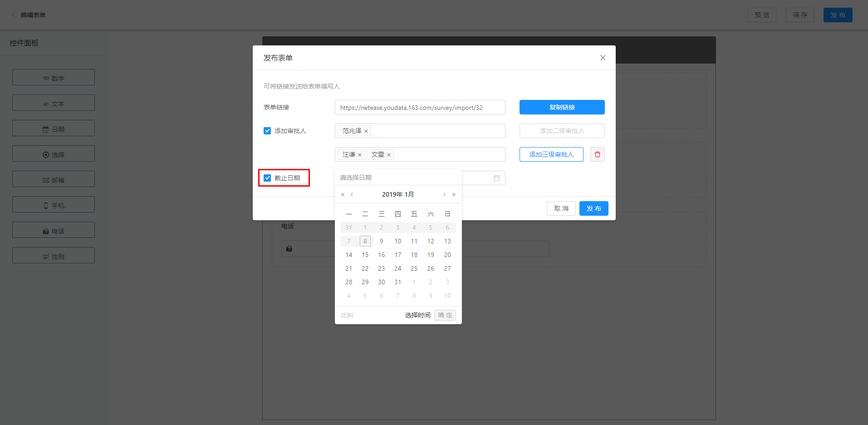This screenshot has height=425, width=868.
Task: Select January 31 in the fifth calendar row
Action: pyautogui.click(x=398, y=282)
